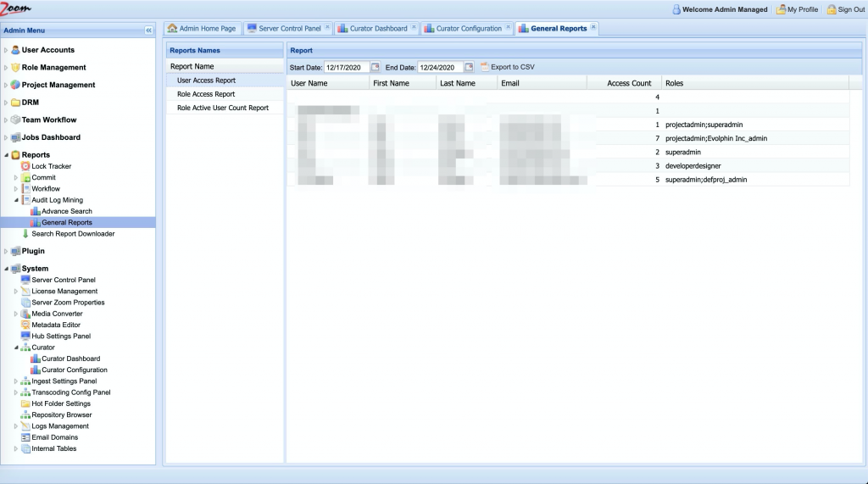This screenshot has width=868, height=484.
Task: Expand the User Accounts node
Action: [6, 50]
